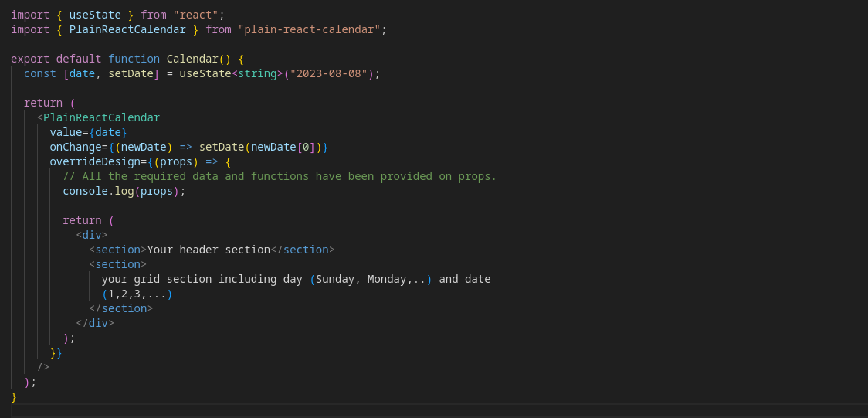This screenshot has width=868, height=418.
Task: Click the default keyword
Action: tap(78, 59)
